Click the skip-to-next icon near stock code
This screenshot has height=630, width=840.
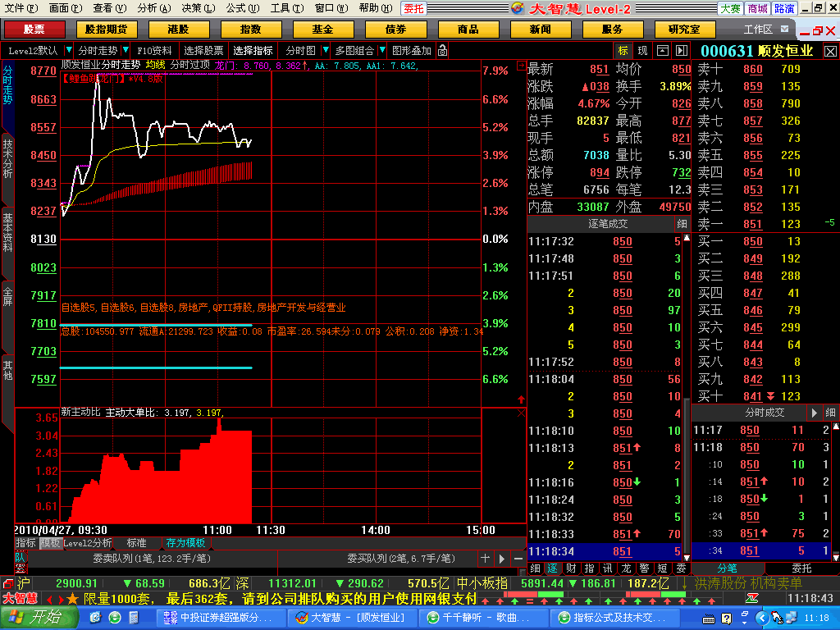680,51
